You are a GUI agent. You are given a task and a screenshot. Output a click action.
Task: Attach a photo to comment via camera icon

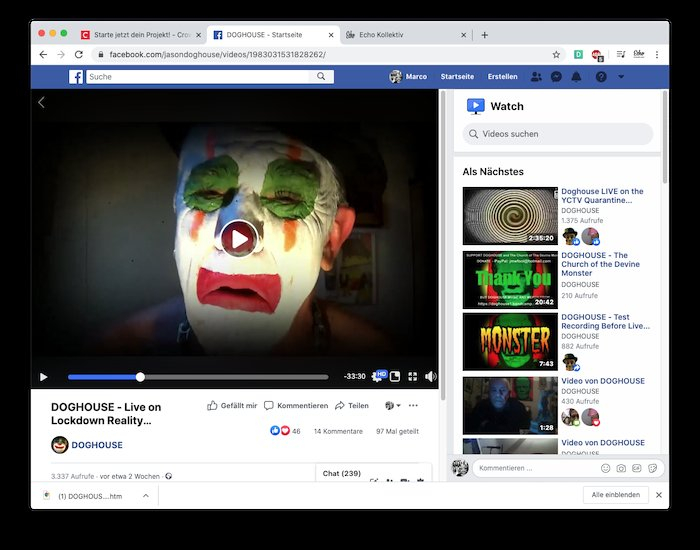(621, 468)
